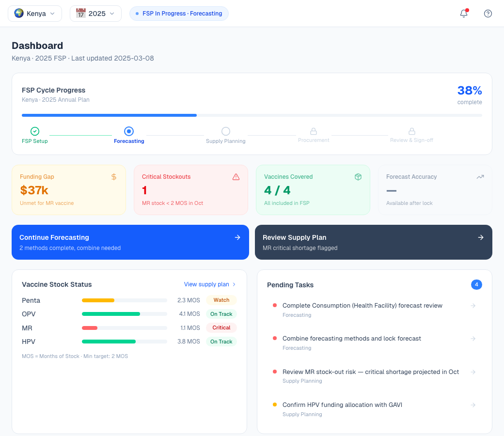The image size is (504, 436).
Task: Click the box icon on Vaccines Covered card
Action: coord(358,177)
